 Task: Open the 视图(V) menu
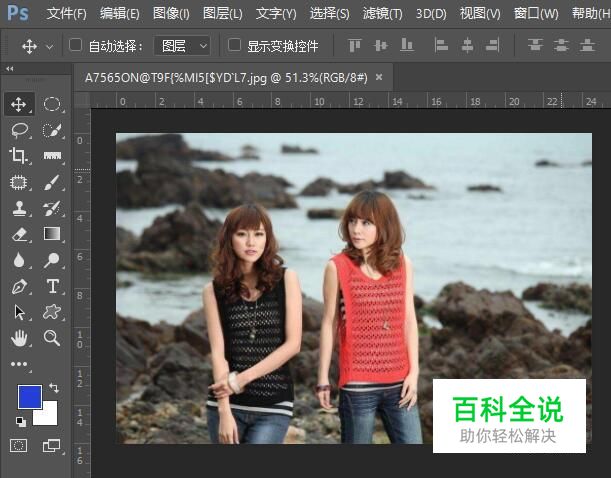click(480, 14)
